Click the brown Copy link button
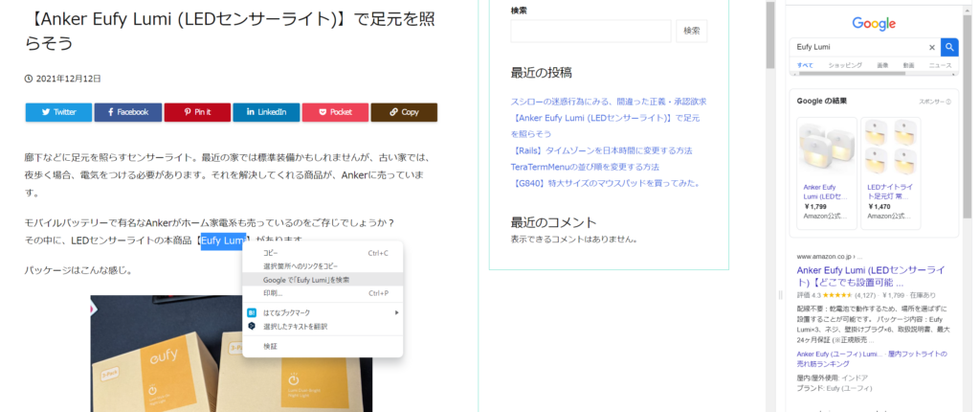The image size is (980, 412). [405, 112]
